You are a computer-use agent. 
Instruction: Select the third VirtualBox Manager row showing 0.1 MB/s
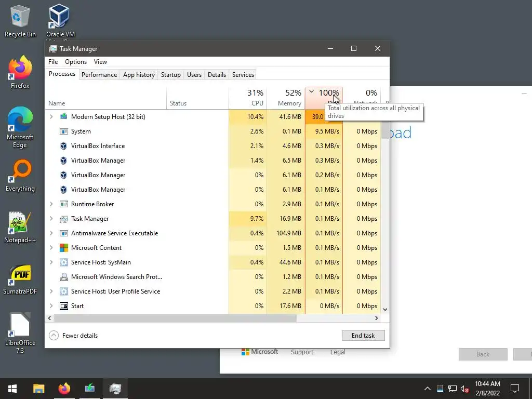pyautogui.click(x=213, y=189)
